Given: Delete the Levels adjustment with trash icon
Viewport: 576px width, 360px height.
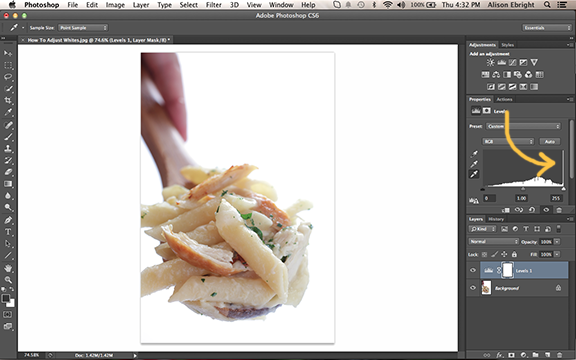Looking at the screenshot, I should click(559, 210).
